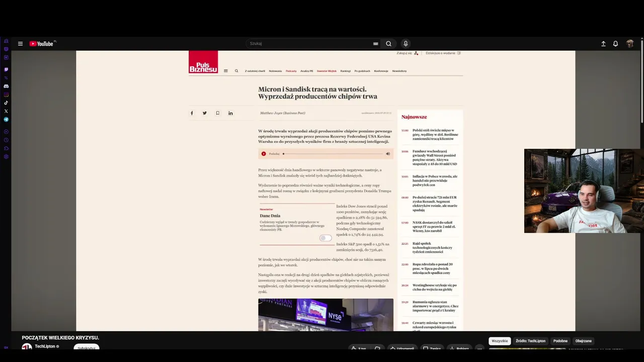Click author Matthew Joyce (Business Post)
This screenshot has width=644, height=362.
pyautogui.click(x=282, y=113)
